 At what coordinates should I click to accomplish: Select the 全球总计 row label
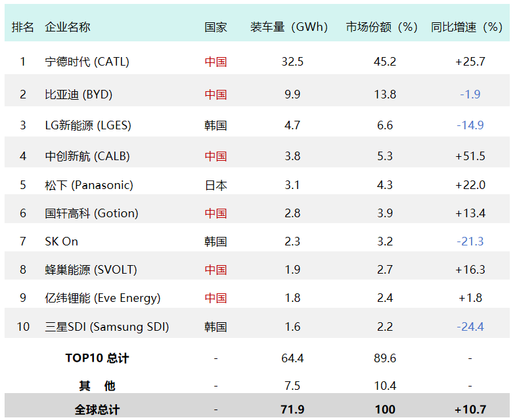click(97, 409)
